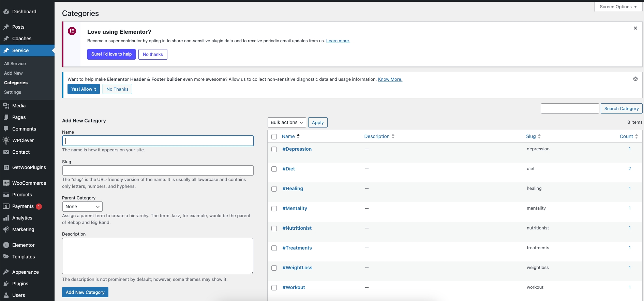Go to All Service submenu item
The height and width of the screenshot is (301, 644).
(x=15, y=64)
